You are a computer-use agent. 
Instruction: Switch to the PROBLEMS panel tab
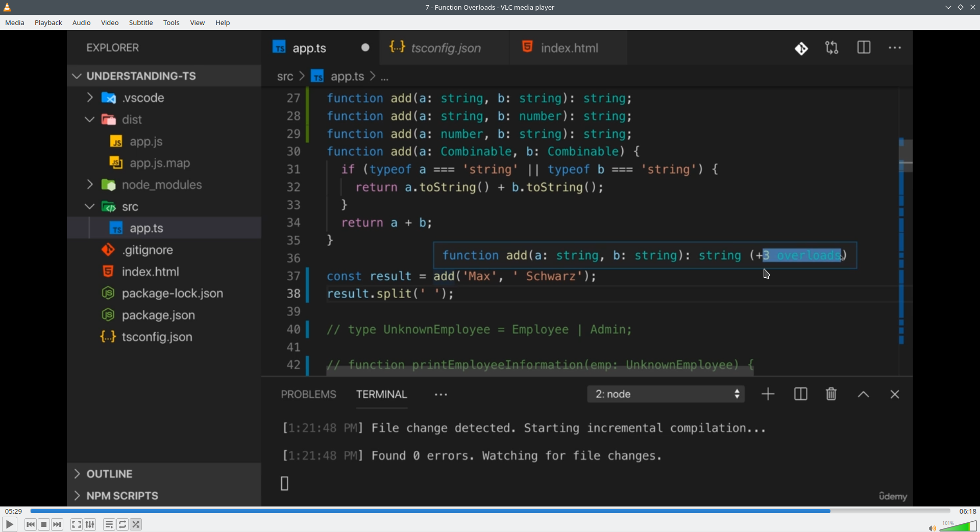(x=309, y=395)
